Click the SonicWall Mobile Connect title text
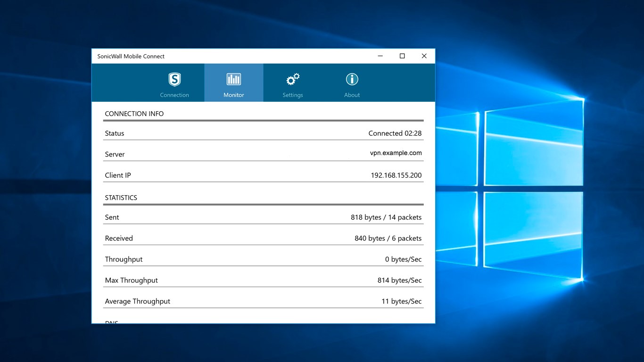The image size is (644, 362). click(x=131, y=57)
